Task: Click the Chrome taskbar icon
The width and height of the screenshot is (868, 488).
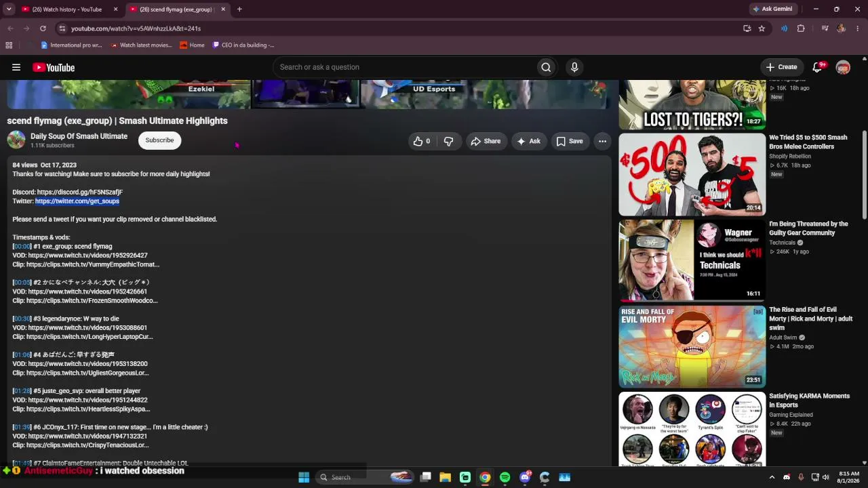Action: pyautogui.click(x=485, y=477)
